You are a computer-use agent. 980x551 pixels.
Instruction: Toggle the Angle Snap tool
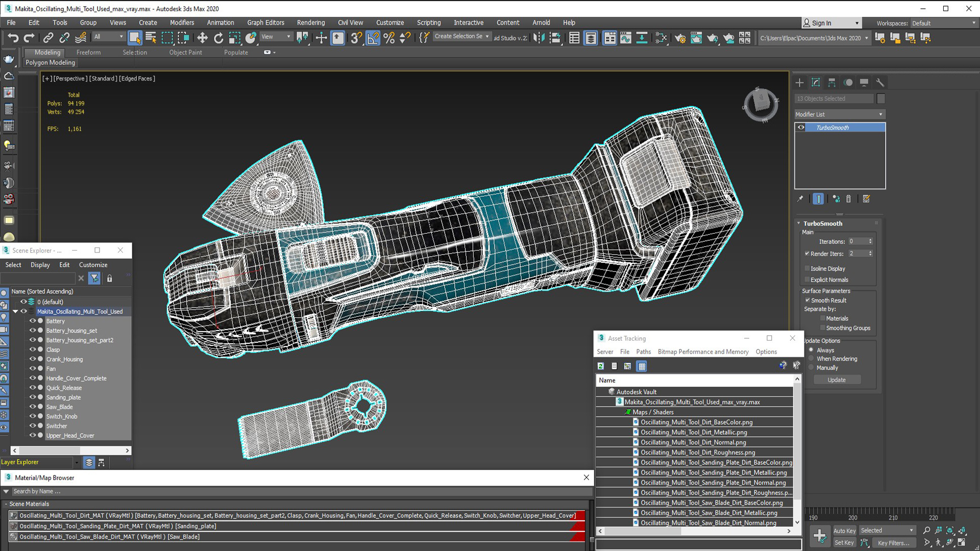373,38
